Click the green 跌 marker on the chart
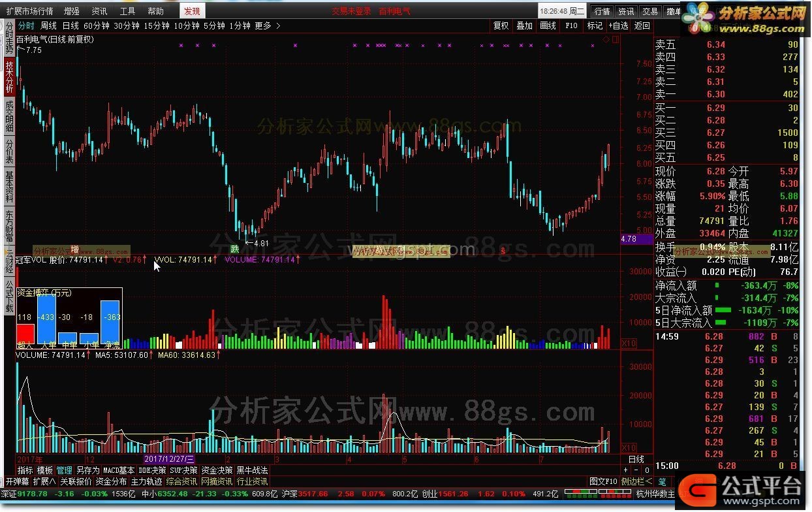Screen dimensions: 812x512 pyautogui.click(x=234, y=249)
